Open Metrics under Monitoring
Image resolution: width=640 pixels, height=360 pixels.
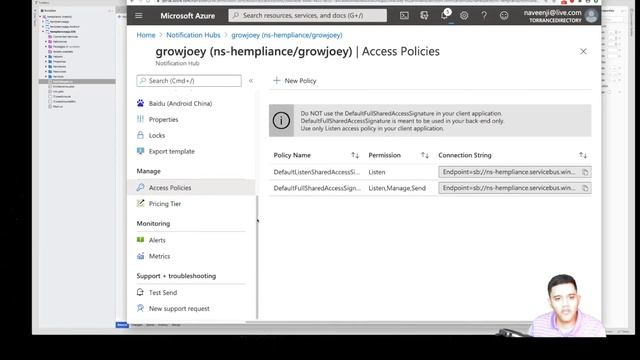coord(159,256)
